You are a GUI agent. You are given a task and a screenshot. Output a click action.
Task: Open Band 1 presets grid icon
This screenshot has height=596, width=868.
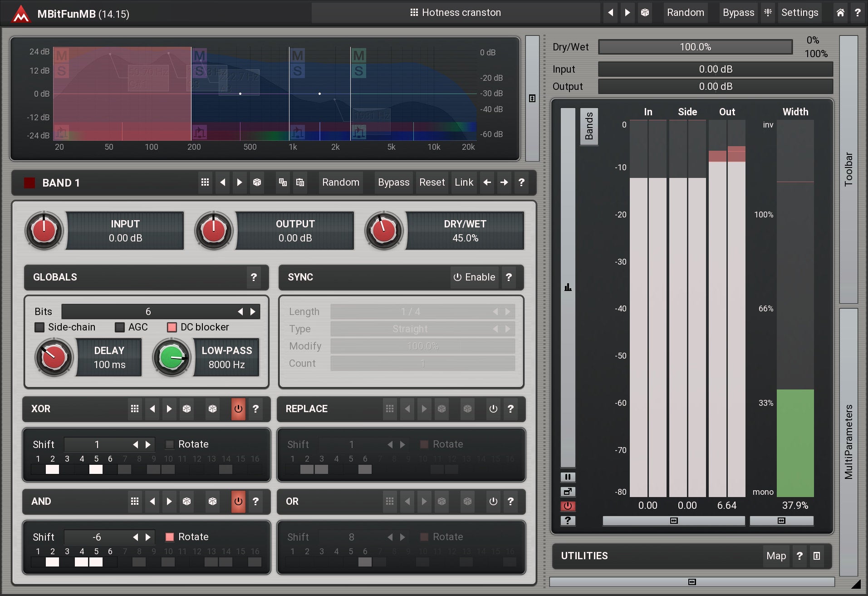click(205, 182)
